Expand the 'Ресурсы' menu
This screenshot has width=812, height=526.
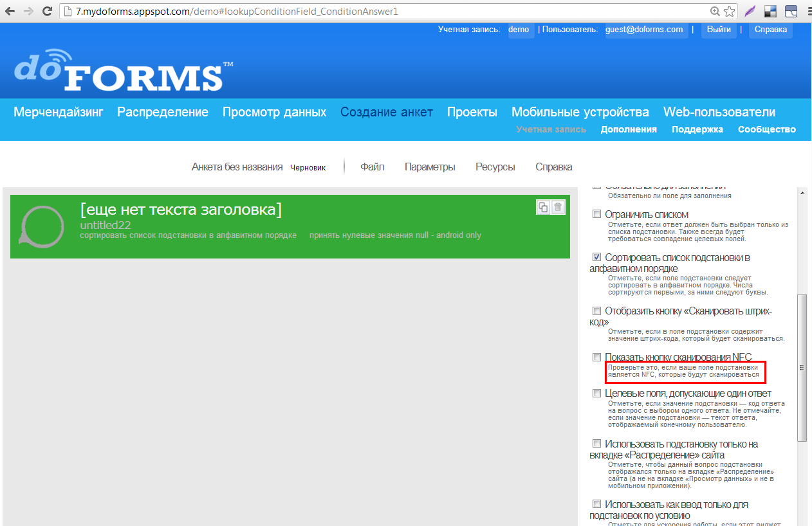tap(495, 167)
